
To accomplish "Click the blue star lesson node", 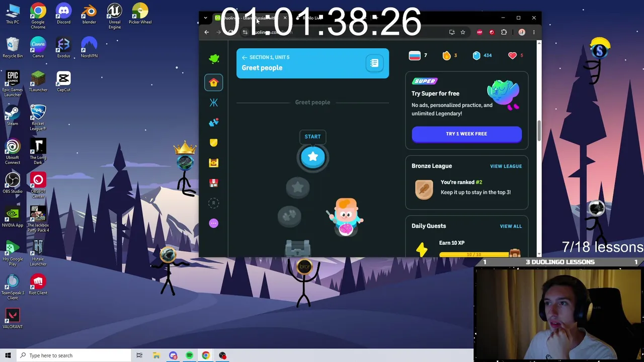I will pyautogui.click(x=312, y=157).
